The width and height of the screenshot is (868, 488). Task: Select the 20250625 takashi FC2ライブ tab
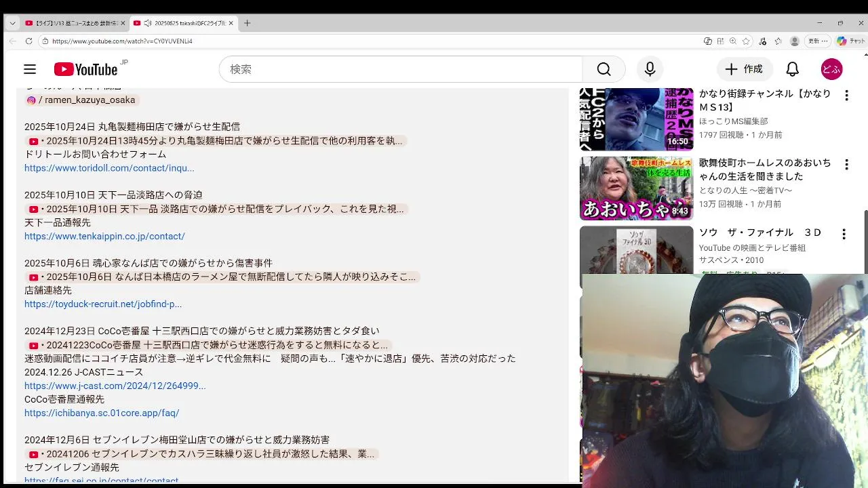183,23
